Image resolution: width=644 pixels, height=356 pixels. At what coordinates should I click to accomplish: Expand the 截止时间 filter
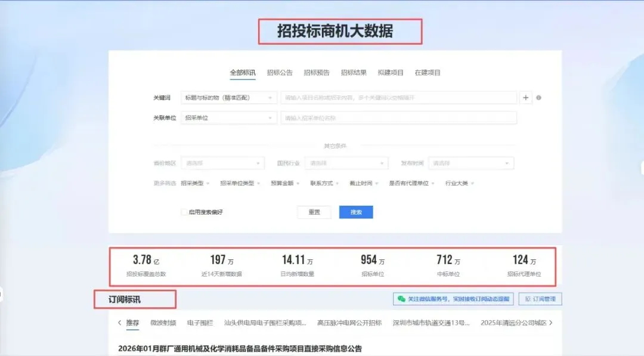[x=364, y=183]
